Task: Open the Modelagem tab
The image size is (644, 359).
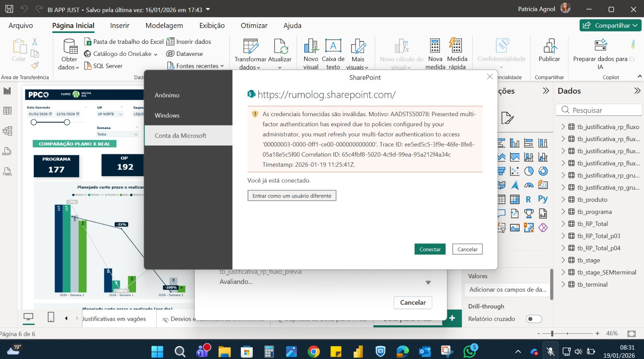Action: [x=164, y=25]
